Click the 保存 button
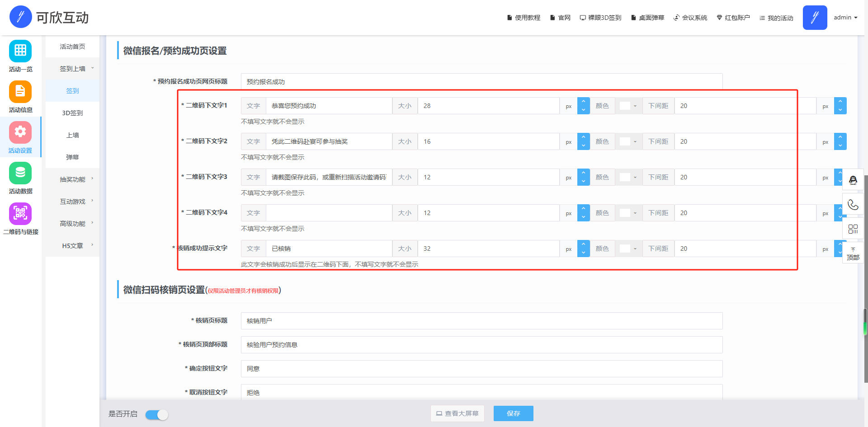The image size is (868, 427). [x=513, y=413]
